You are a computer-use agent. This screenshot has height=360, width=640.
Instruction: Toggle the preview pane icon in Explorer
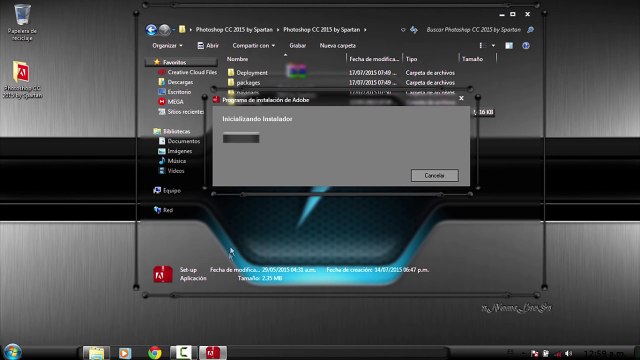[x=509, y=46]
